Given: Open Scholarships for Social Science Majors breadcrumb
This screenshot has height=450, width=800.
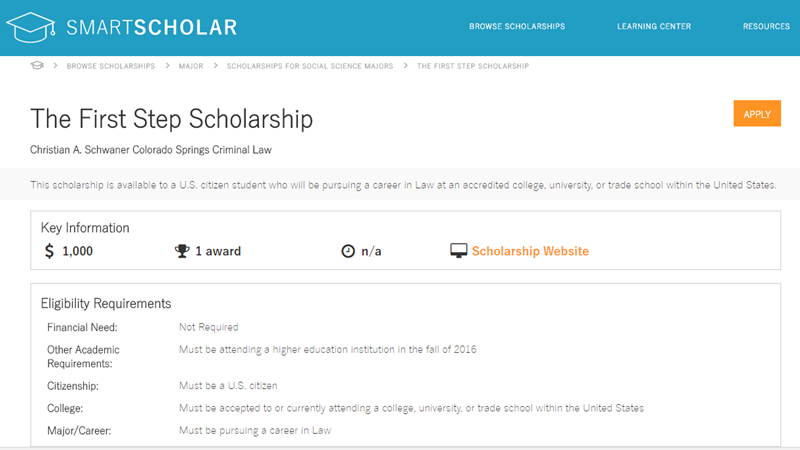Looking at the screenshot, I should tap(309, 66).
